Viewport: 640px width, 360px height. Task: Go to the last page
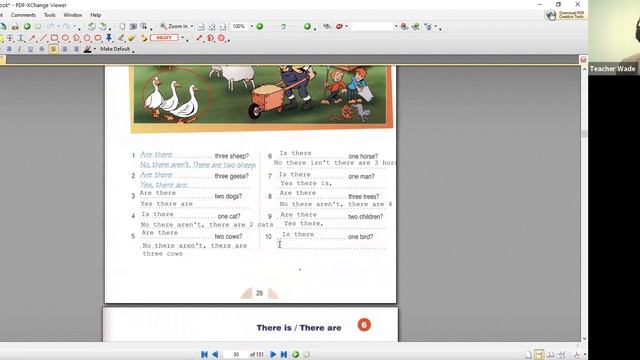284,354
